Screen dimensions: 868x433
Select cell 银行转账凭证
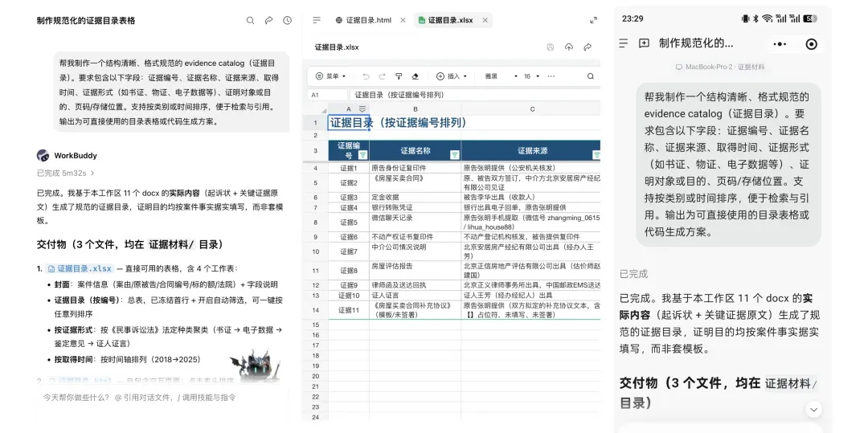416,208
